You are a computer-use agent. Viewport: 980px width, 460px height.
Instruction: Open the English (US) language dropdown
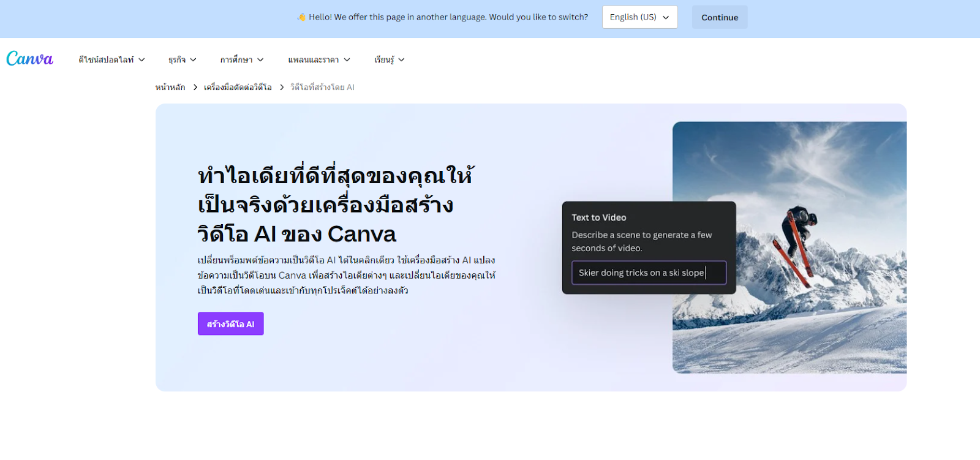point(639,17)
